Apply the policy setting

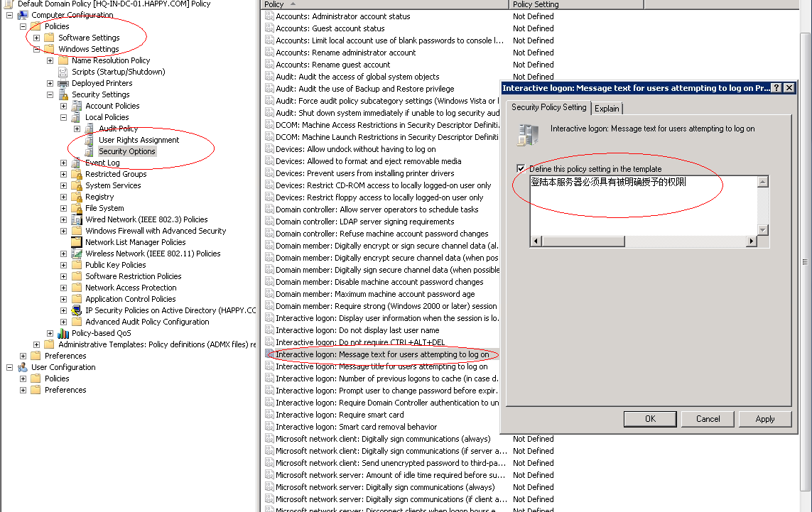[765, 419]
